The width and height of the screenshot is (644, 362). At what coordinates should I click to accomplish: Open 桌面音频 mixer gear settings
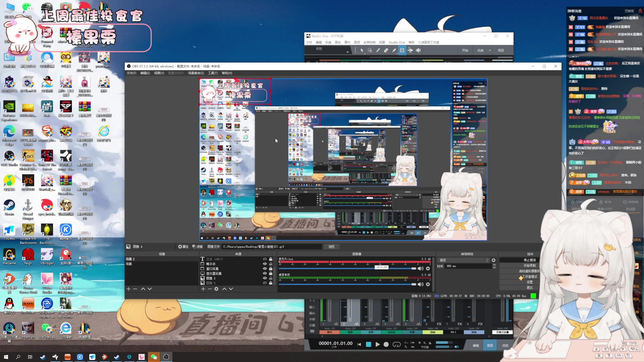428,284
